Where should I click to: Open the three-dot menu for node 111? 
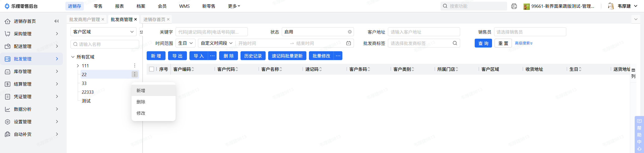point(135,66)
